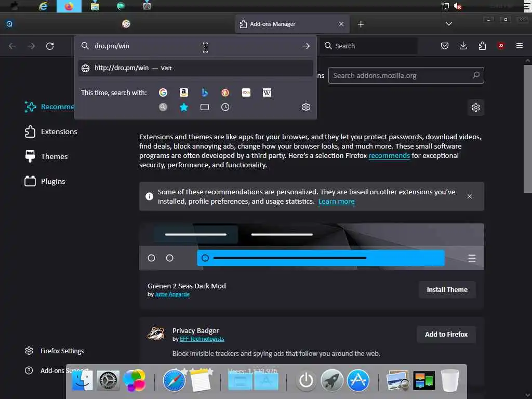Click the Privacy Badger icon

[156, 334]
